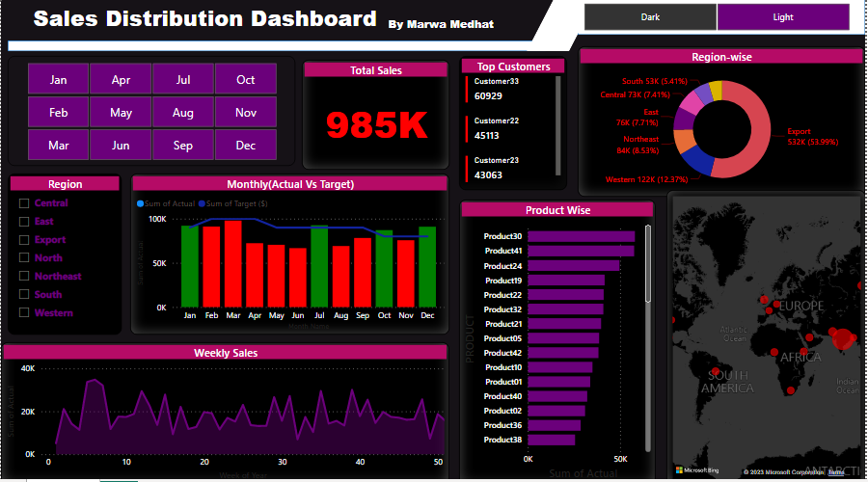Click the Microsoft Bing logo on map

(x=692, y=470)
